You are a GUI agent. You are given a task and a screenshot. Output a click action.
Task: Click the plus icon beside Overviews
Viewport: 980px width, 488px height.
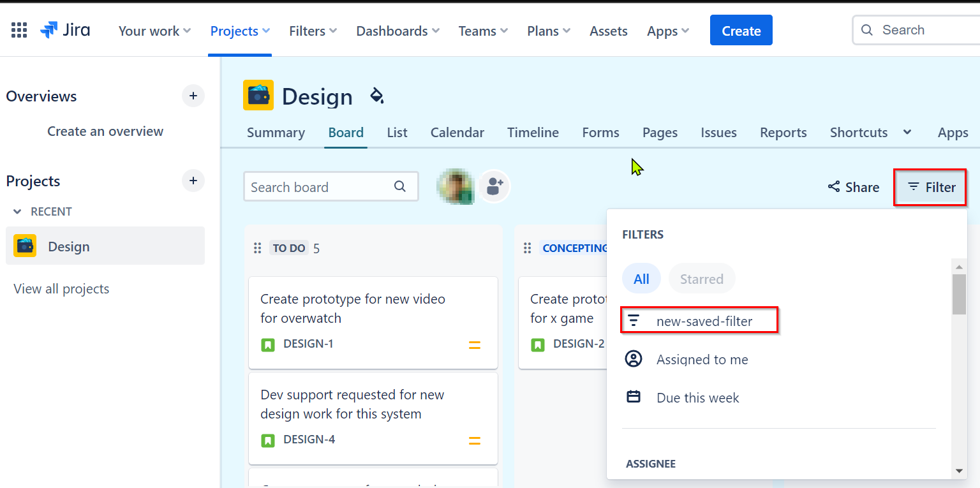coord(193,96)
